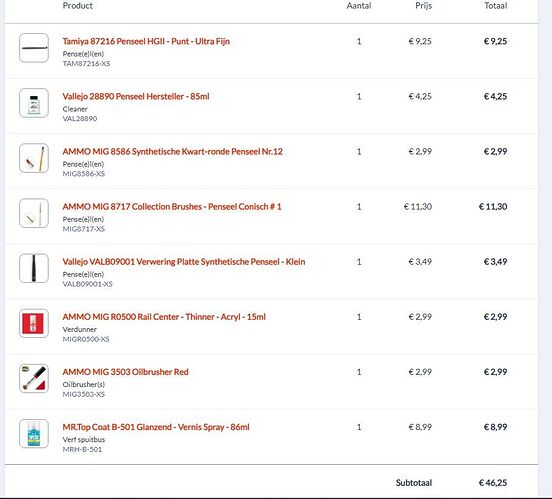The image size is (552, 499).
Task: Click the Product column header
Action: click(77, 6)
